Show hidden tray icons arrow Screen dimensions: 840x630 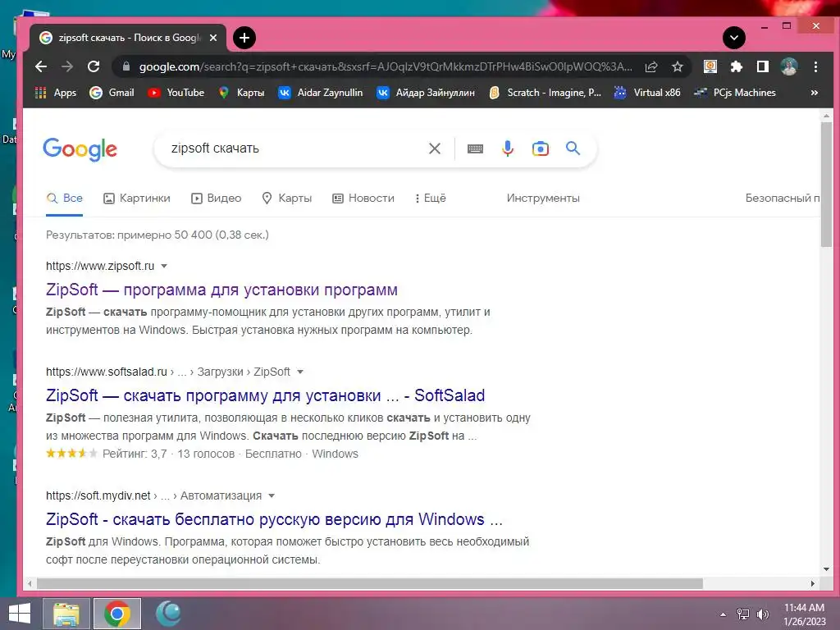pyautogui.click(x=723, y=614)
